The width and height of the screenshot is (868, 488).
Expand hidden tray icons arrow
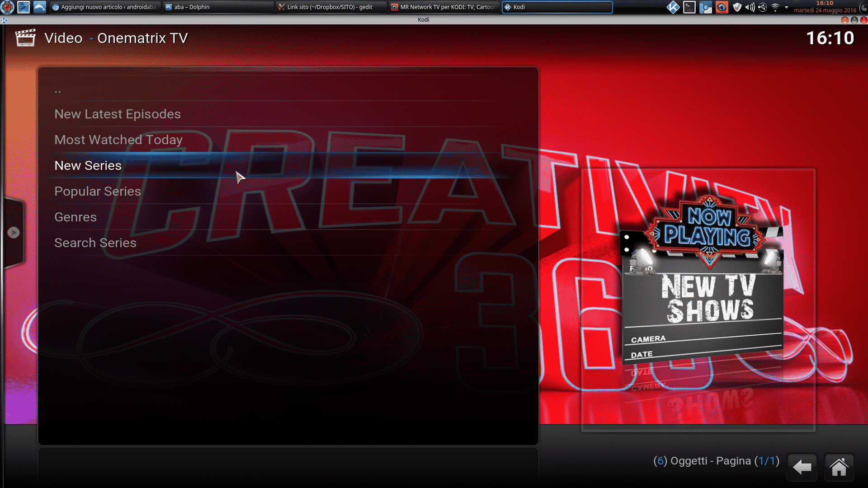[787, 7]
